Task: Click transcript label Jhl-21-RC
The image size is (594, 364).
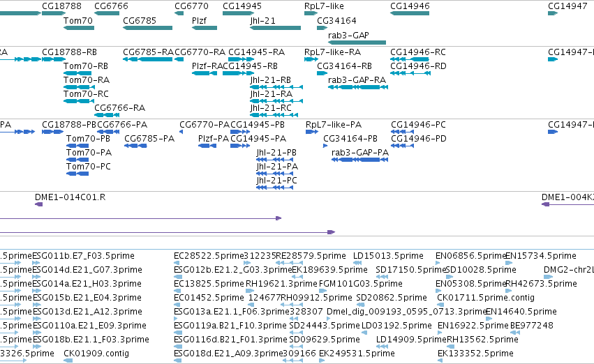Action: (x=271, y=108)
